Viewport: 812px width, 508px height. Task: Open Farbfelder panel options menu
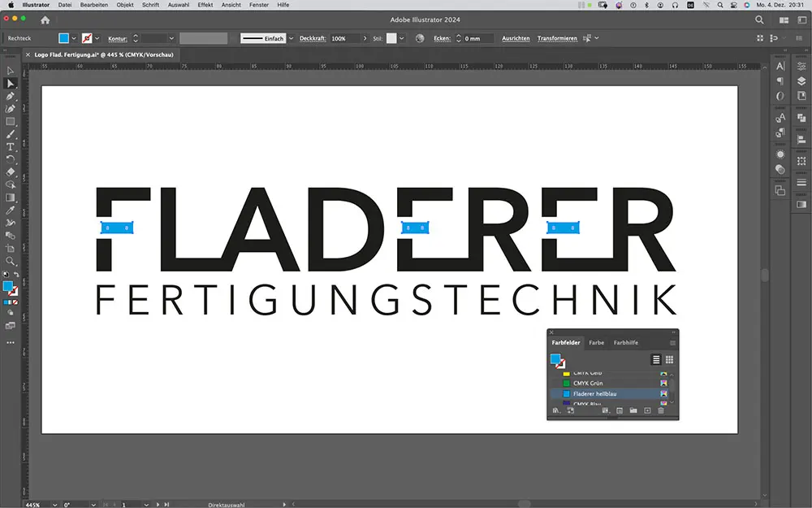coord(672,343)
